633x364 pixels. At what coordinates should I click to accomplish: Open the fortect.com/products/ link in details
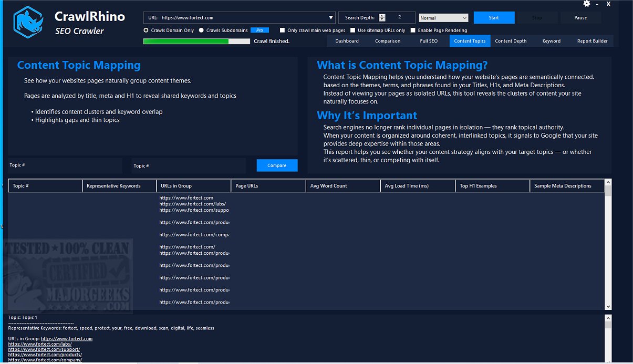click(45, 355)
